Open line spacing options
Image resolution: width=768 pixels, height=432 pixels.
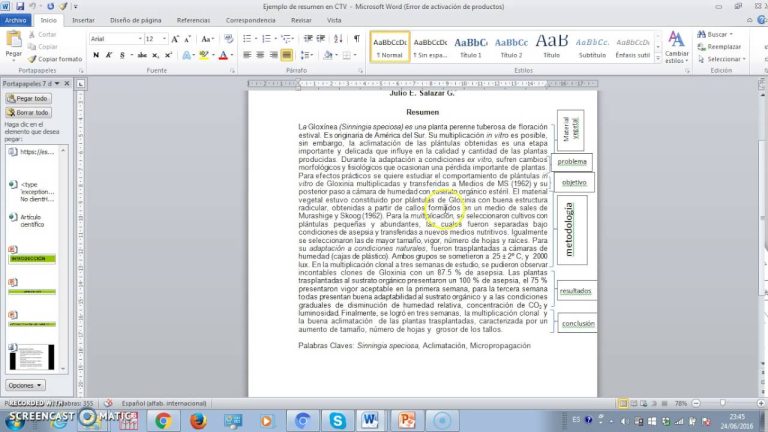click(306, 55)
